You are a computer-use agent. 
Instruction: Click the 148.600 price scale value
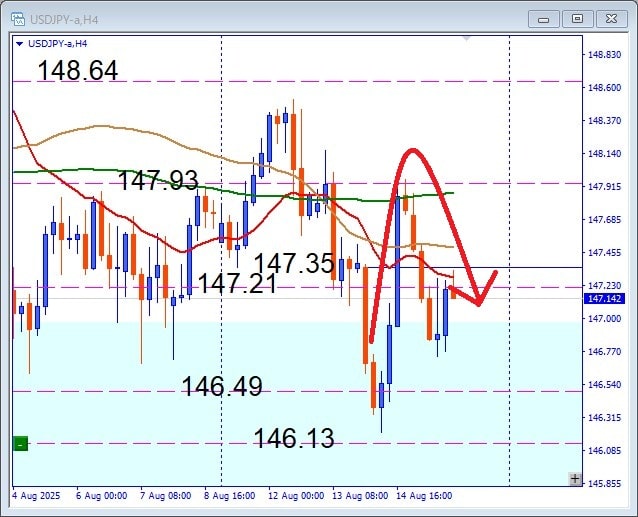605,87
